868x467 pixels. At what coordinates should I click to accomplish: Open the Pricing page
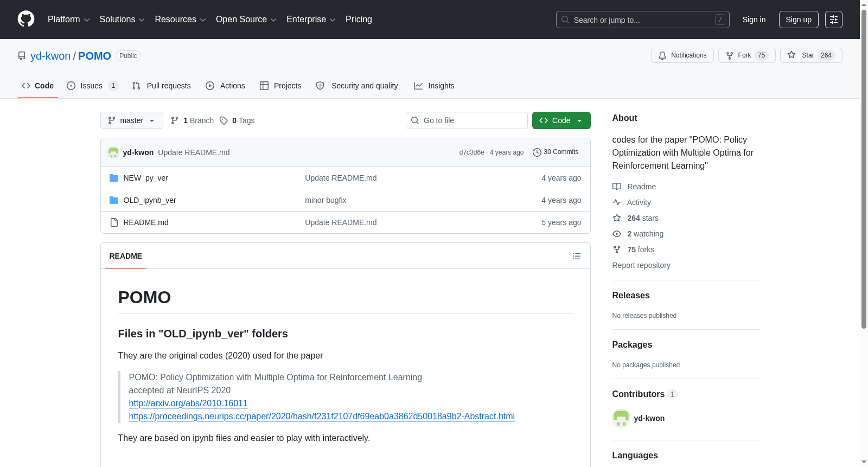point(359,20)
